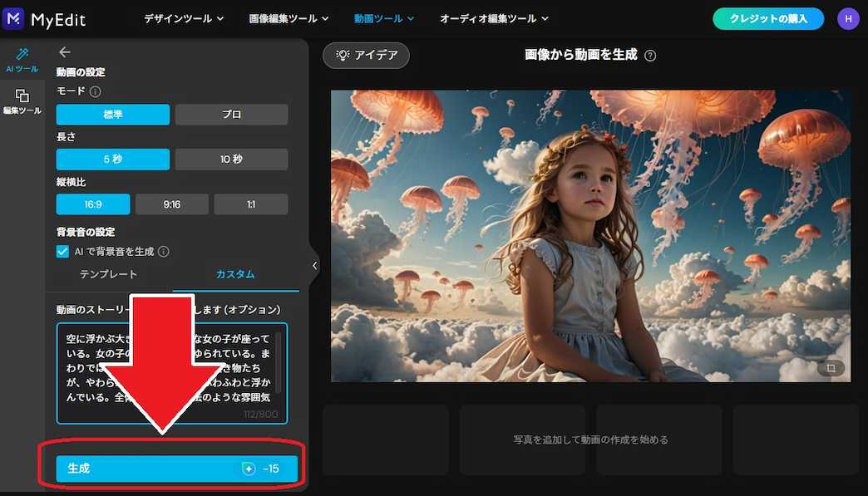Viewport: 868px width, 496px height.
Task: Click the MyEdit logo icon
Action: tap(12, 17)
